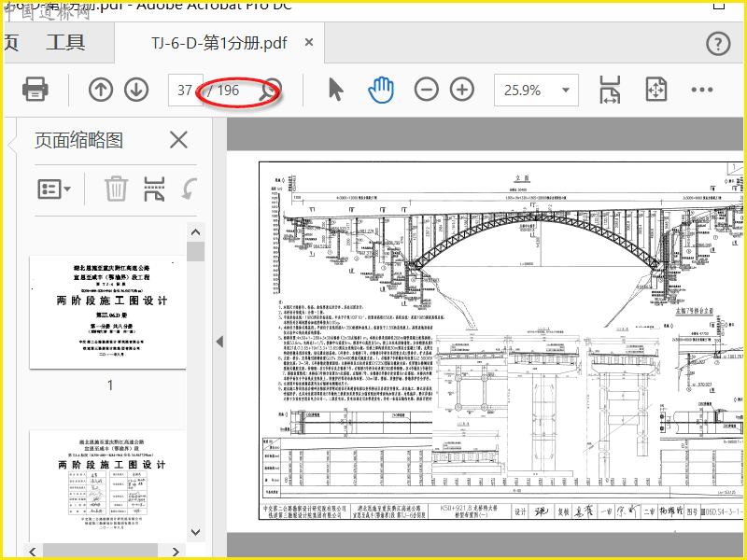Close the page thumbnails panel
The width and height of the screenshot is (747, 560).
click(x=178, y=140)
